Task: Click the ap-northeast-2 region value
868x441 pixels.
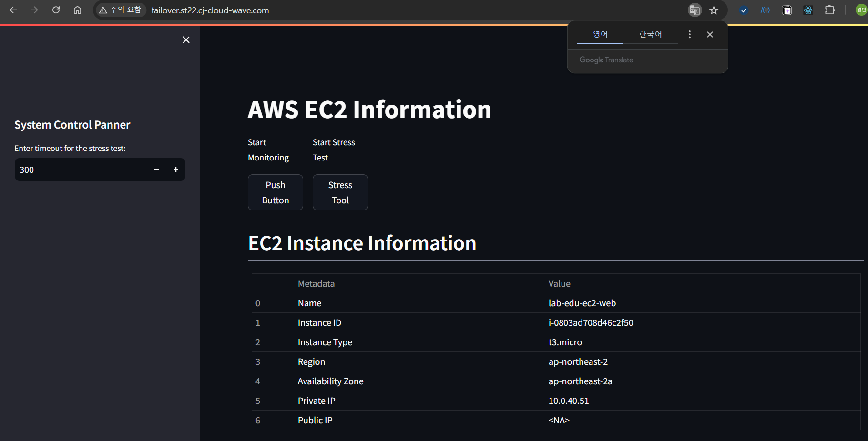Action: click(703, 361)
